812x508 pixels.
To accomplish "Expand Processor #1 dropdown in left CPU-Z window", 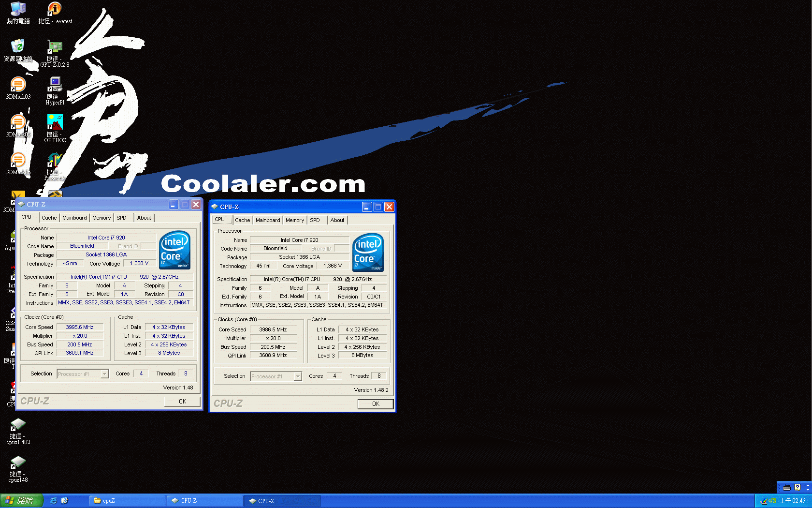I will [104, 374].
